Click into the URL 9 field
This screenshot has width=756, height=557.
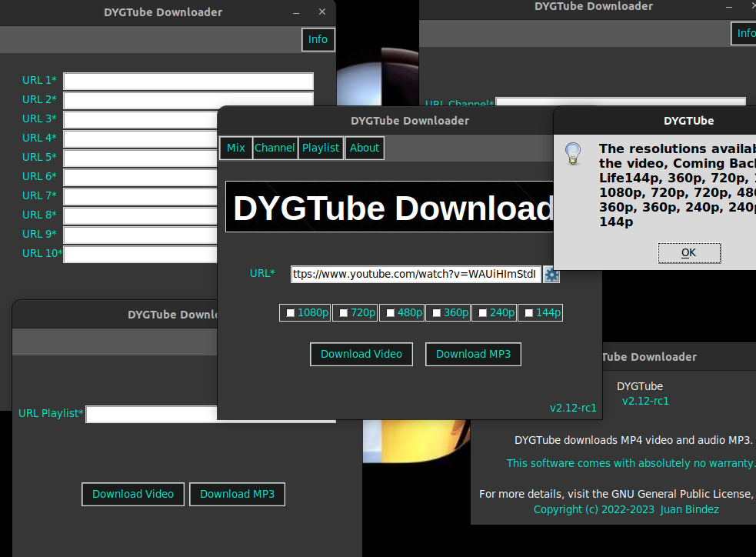(140, 235)
